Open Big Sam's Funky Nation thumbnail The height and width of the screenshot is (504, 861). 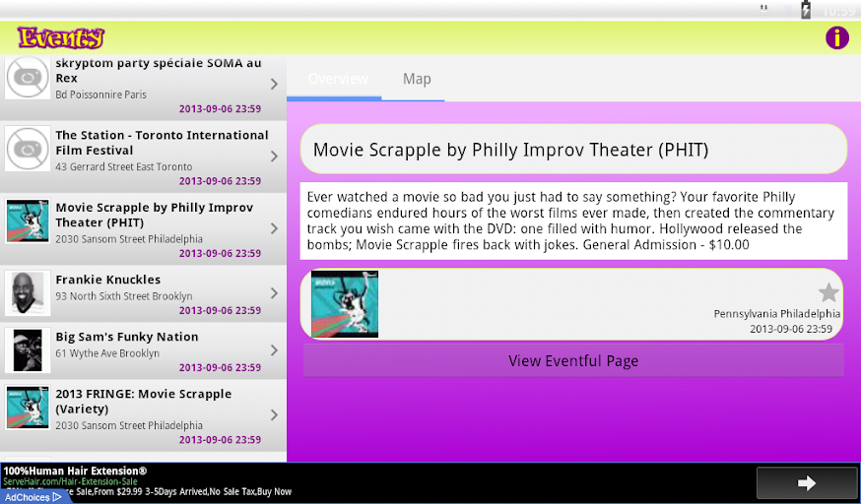[28, 350]
